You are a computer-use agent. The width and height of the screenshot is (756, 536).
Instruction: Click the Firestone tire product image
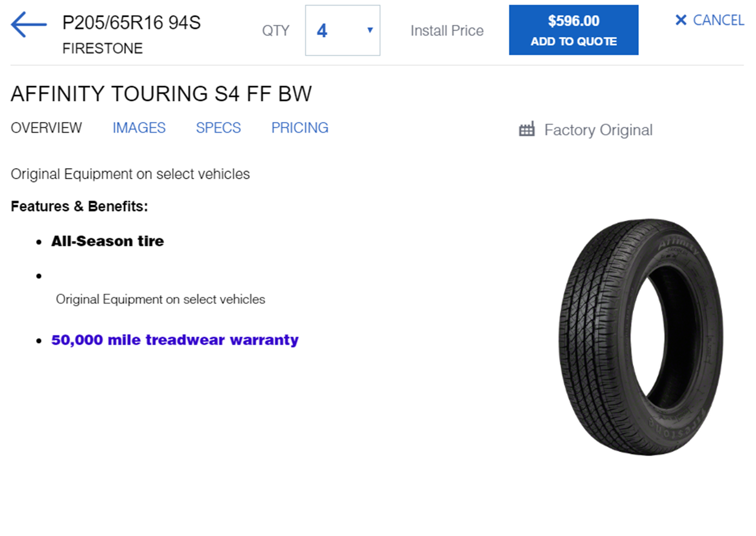[641, 337]
